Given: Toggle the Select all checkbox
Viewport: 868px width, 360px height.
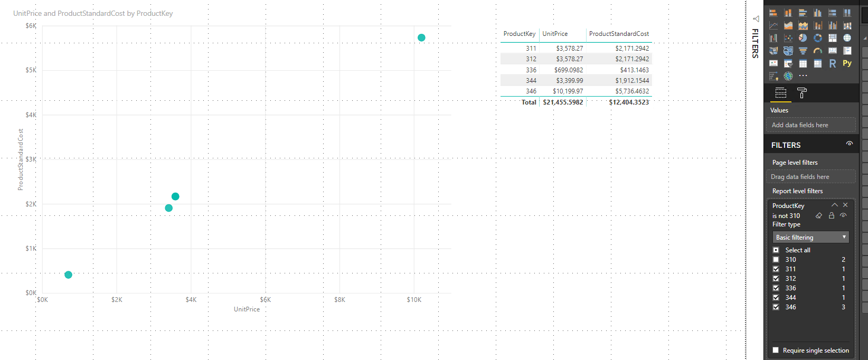Looking at the screenshot, I should [776, 250].
